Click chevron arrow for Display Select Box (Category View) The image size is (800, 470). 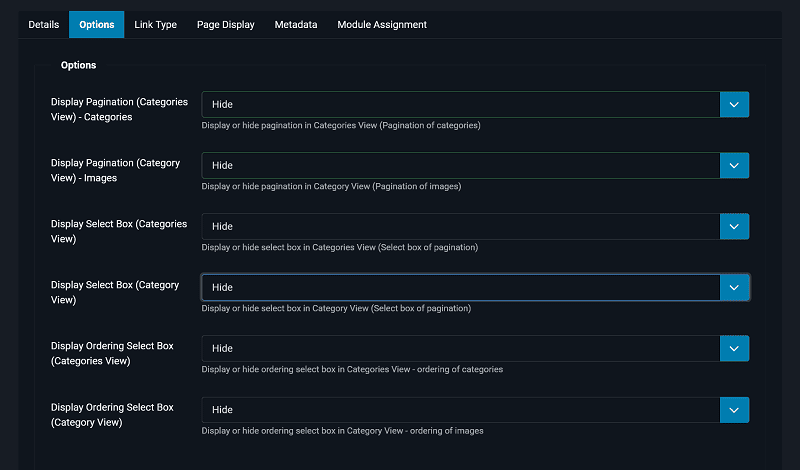(x=734, y=287)
